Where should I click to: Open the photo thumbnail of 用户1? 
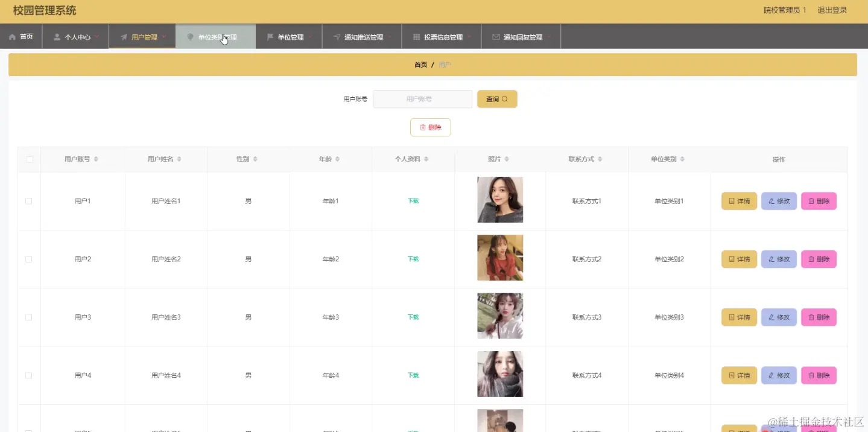(x=500, y=200)
